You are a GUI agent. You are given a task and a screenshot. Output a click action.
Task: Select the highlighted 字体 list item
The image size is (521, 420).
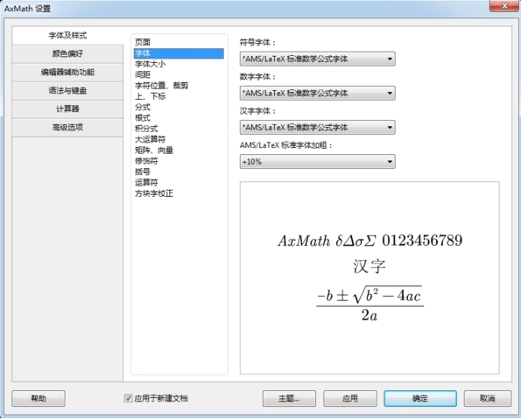click(179, 53)
